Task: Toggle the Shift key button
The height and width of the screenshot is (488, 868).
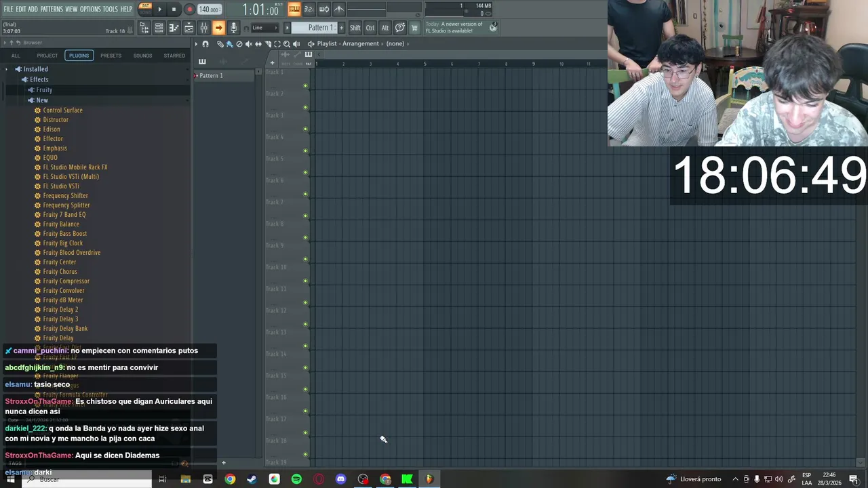Action: (x=355, y=28)
